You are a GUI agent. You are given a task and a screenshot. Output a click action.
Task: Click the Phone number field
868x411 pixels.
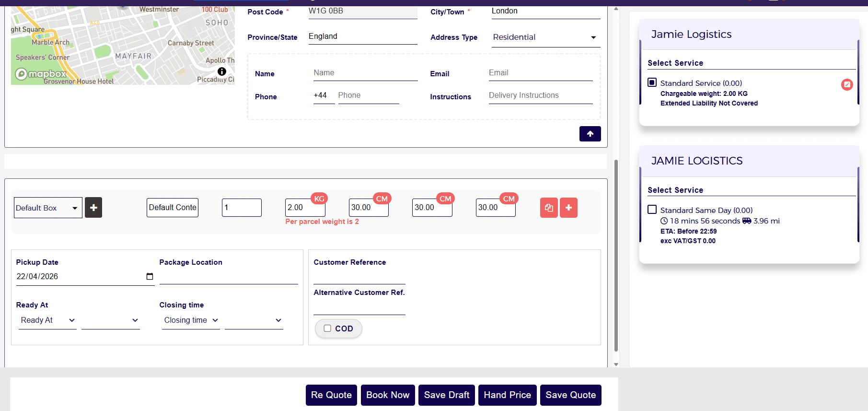coord(369,95)
